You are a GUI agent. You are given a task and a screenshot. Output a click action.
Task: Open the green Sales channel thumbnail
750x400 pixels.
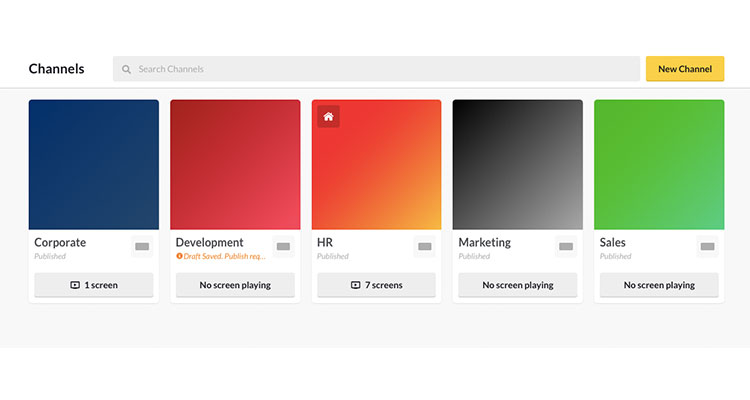pyautogui.click(x=659, y=165)
